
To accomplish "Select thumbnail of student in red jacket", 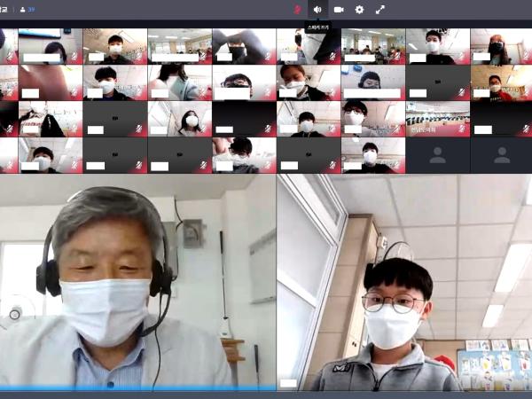I will (501, 82).
